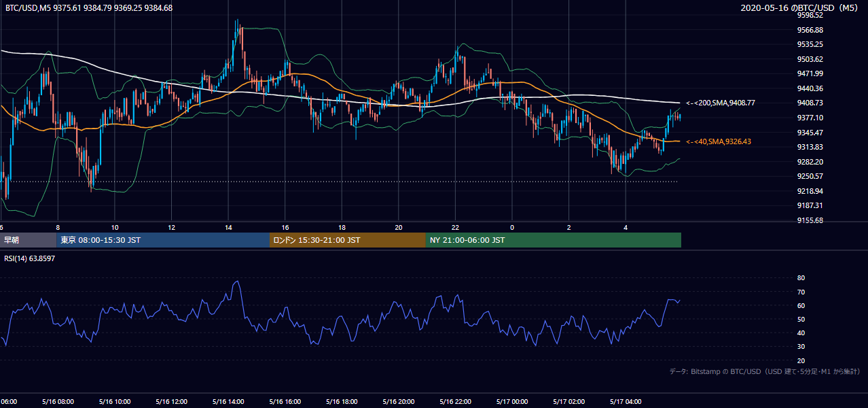Click the 5/16 08:00 time label
The image size is (868, 408).
point(58,402)
